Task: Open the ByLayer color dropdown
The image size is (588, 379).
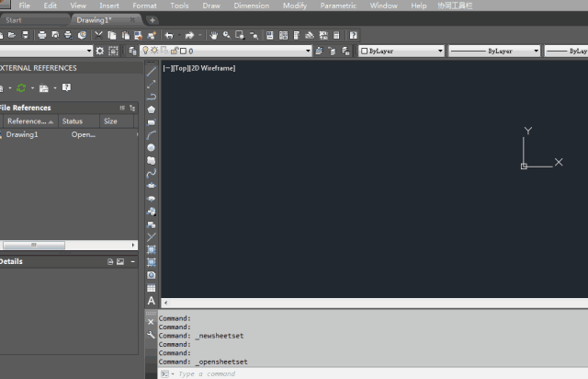Action: [401, 51]
